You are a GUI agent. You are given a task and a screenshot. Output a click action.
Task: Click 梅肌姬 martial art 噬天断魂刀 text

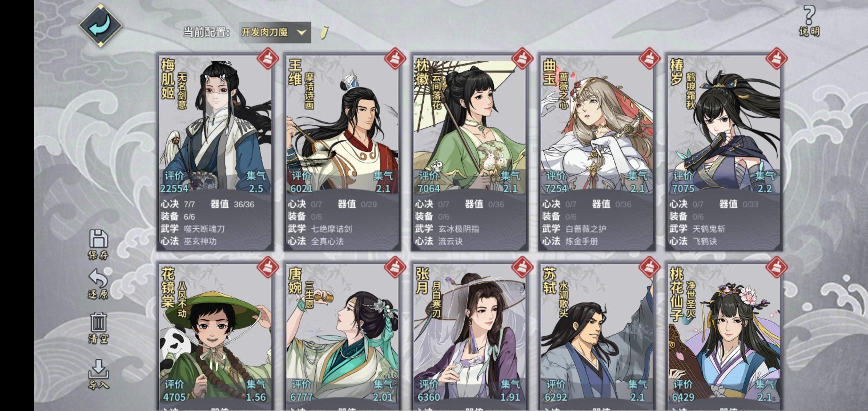point(204,229)
